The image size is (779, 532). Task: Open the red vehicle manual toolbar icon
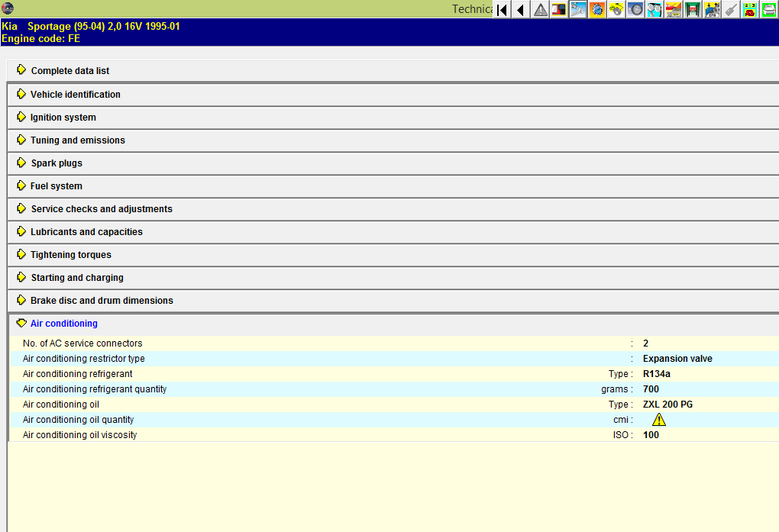559,9
